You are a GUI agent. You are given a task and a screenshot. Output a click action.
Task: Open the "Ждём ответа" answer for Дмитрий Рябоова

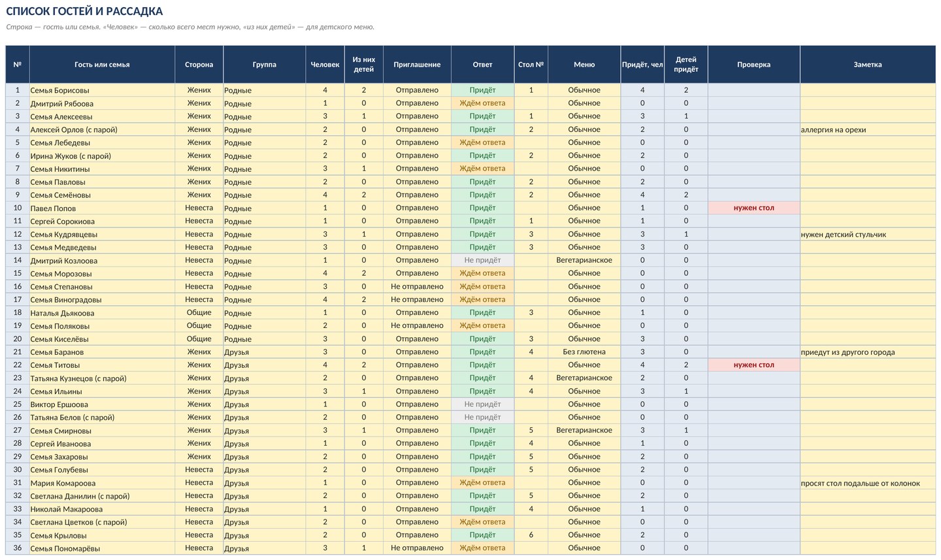tap(482, 103)
